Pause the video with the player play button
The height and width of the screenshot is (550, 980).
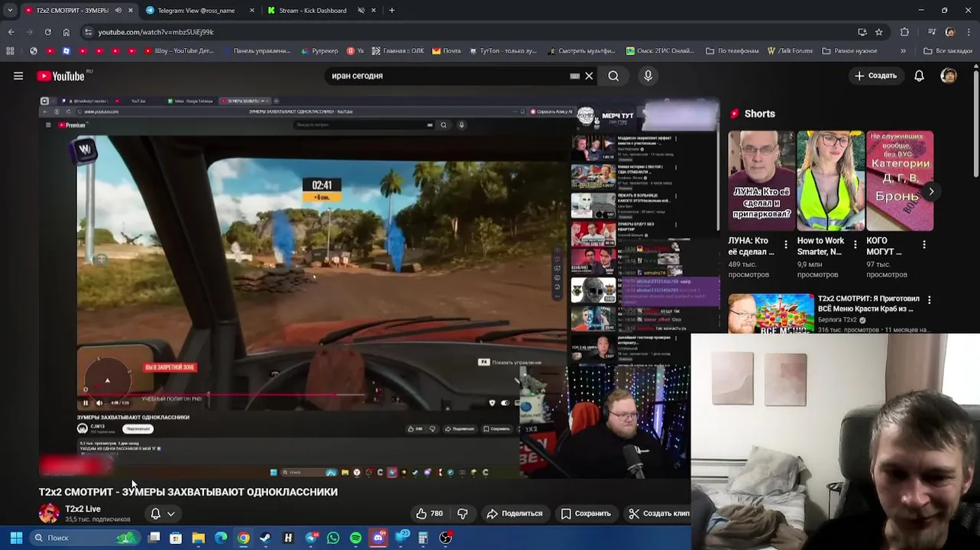86,403
